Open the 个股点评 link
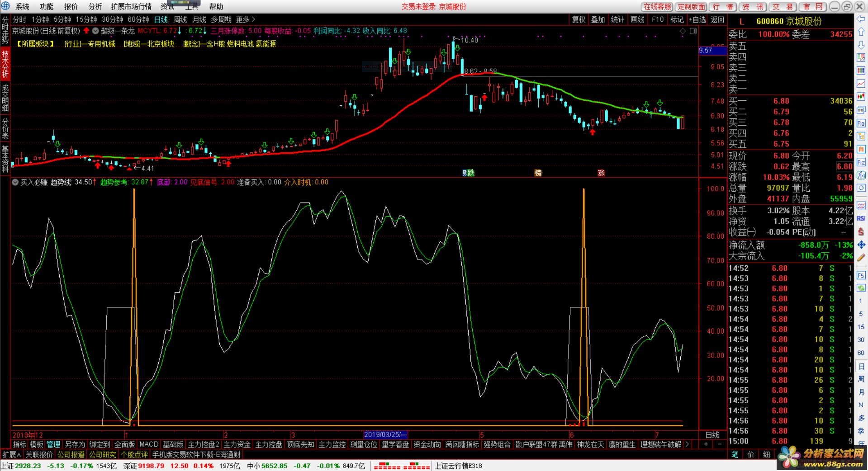This screenshot has width=868, height=471. (134, 454)
